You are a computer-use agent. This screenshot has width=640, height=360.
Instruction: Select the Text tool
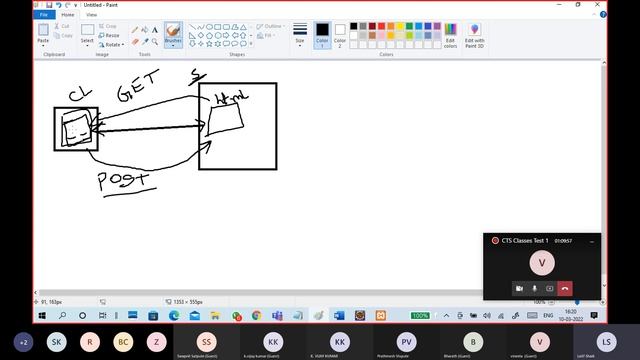tap(155, 30)
